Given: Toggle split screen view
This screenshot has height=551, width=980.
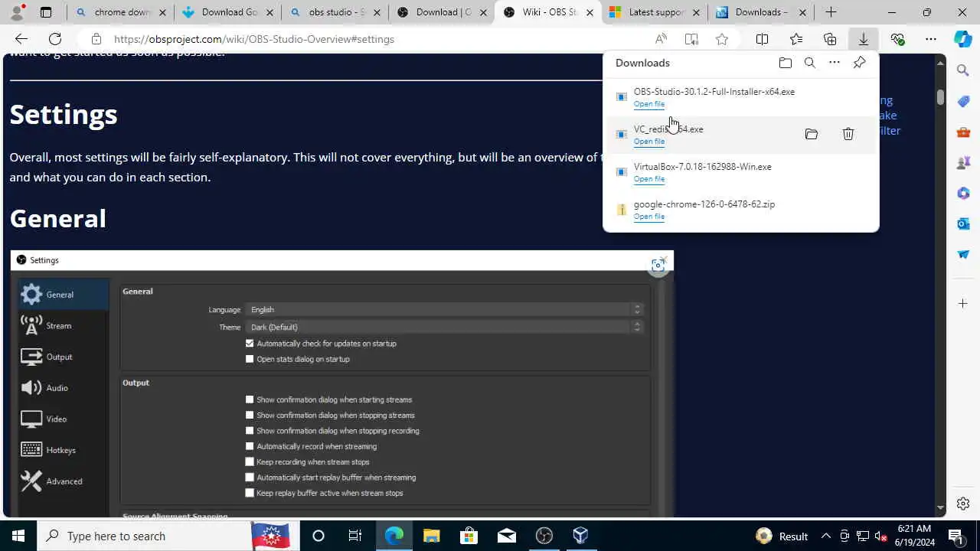Looking at the screenshot, I should [762, 39].
